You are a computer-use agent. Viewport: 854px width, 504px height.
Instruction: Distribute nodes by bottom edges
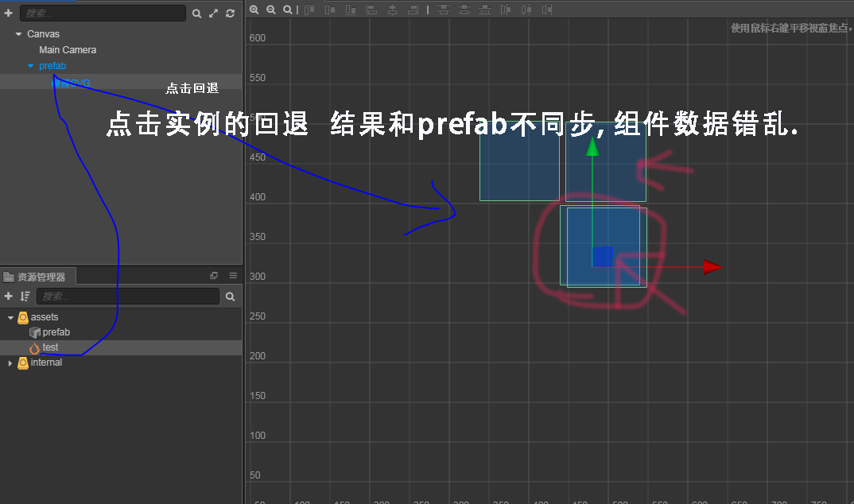pyautogui.click(x=485, y=10)
